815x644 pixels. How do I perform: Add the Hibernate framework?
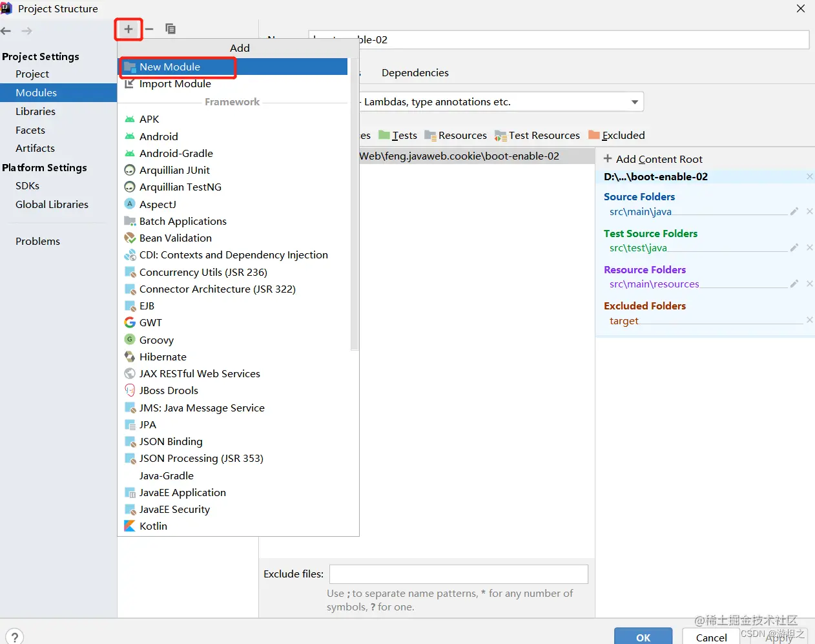[233, 357]
